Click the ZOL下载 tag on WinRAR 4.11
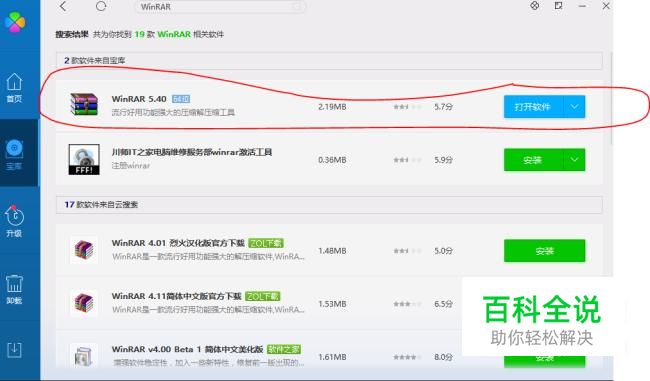The height and width of the screenshot is (381, 650). click(262, 296)
